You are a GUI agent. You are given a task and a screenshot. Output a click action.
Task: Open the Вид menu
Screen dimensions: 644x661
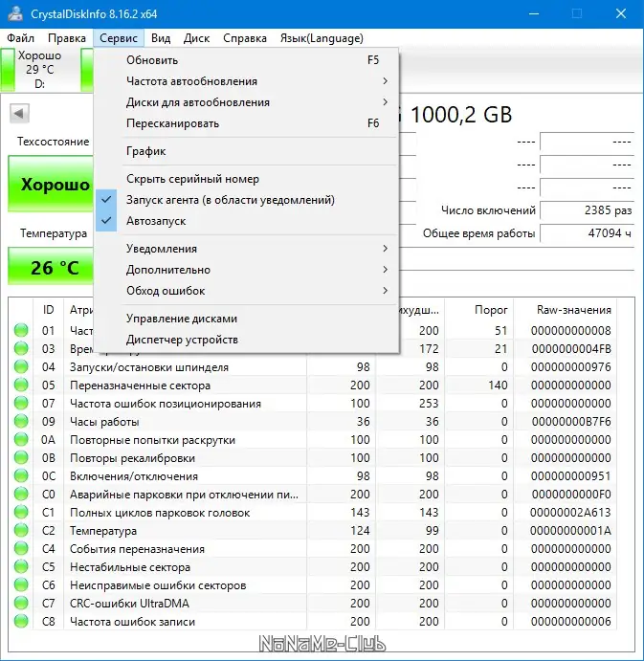tap(161, 38)
